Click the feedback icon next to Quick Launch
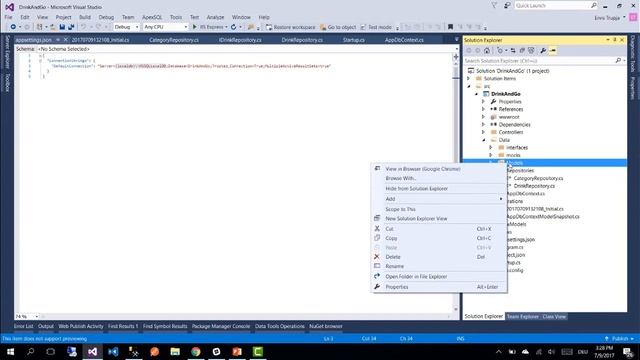The width and height of the screenshot is (640, 360). pos(507,6)
